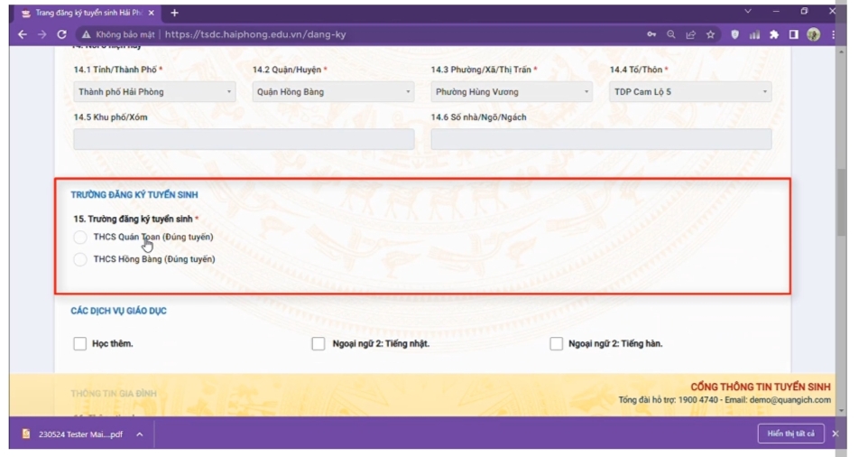Tick the Học thêm checkbox

coord(79,344)
